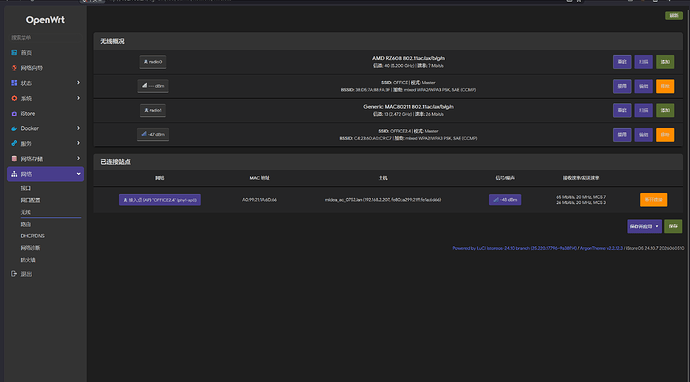
Task: Open the 路由 submenu item
Action: point(26,224)
